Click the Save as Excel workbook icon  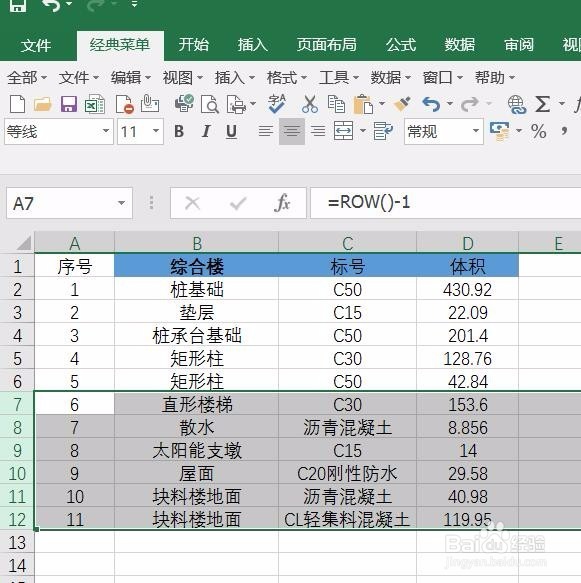pyautogui.click(x=94, y=104)
